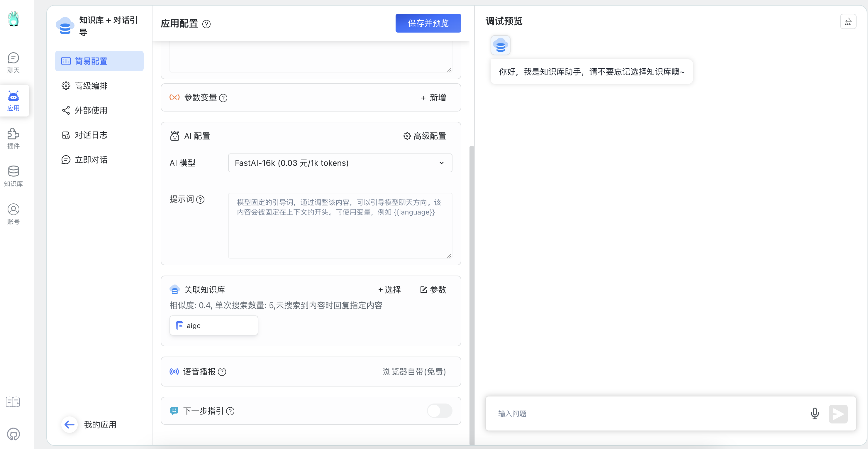This screenshot has height=449, width=868.
Task: Select the 立即对话 menu item
Action: click(x=99, y=159)
